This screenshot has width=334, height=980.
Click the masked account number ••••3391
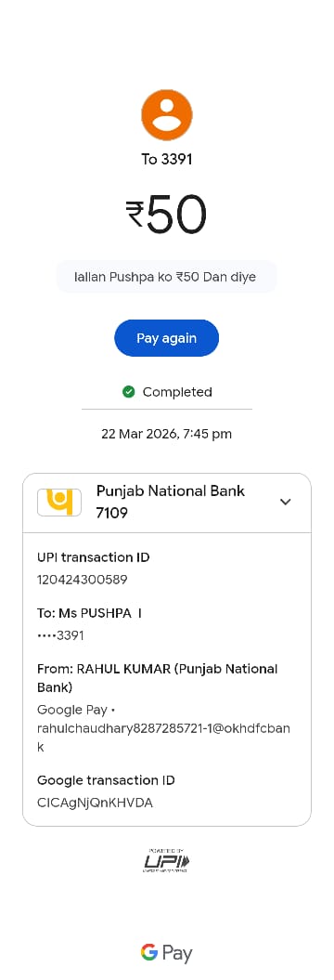tap(60, 635)
